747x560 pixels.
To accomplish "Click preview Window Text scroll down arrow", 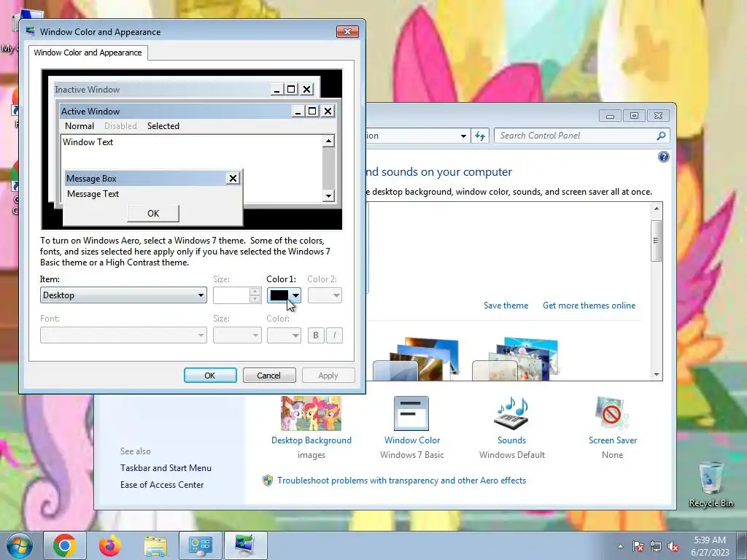I will click(x=328, y=195).
